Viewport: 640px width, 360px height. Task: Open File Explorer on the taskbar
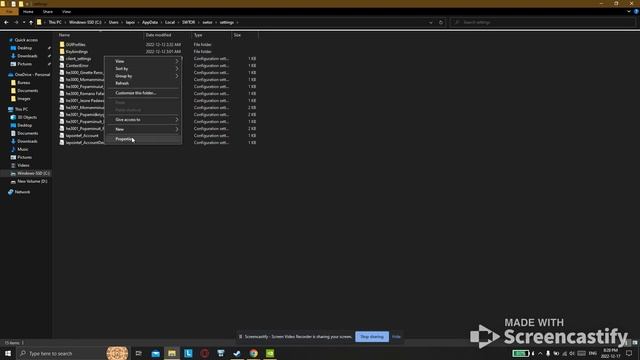(172, 353)
